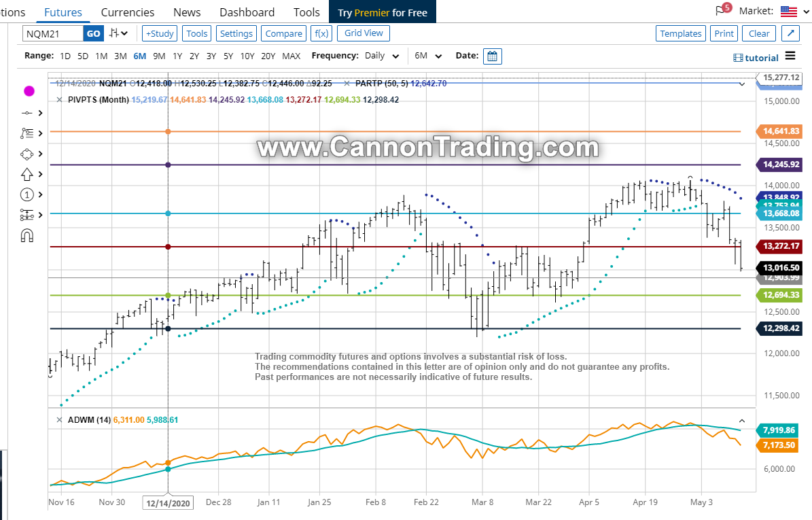Click the magenta color swatch
The image size is (812, 520).
point(29,90)
